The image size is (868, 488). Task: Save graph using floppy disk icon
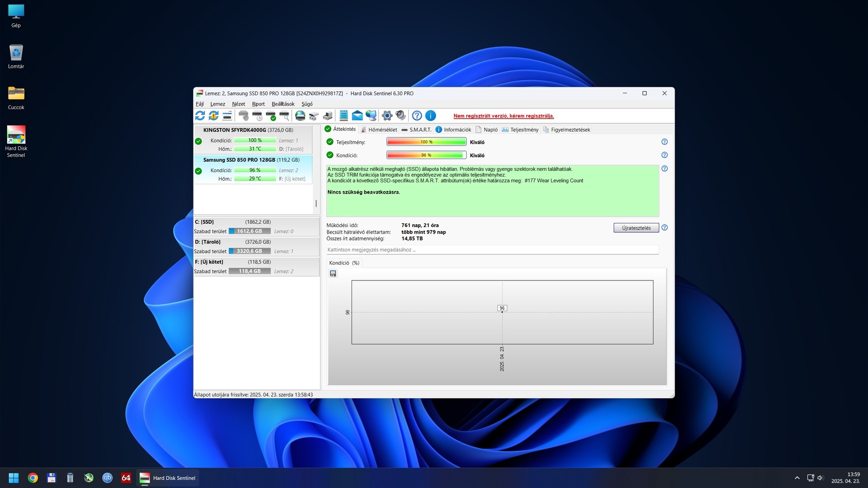click(333, 274)
